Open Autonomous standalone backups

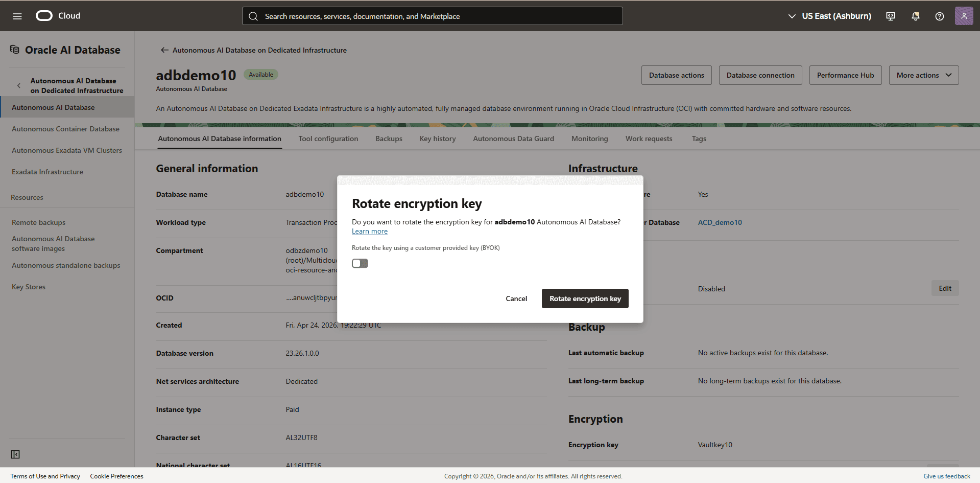(66, 265)
